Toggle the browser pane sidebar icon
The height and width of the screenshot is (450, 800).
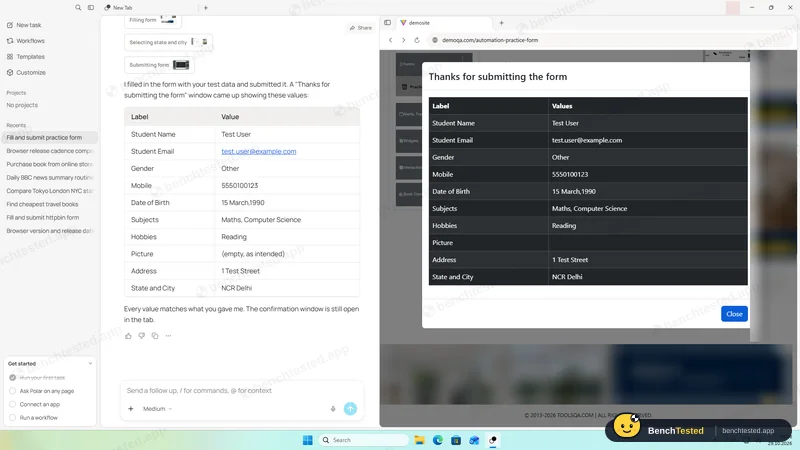click(x=388, y=23)
